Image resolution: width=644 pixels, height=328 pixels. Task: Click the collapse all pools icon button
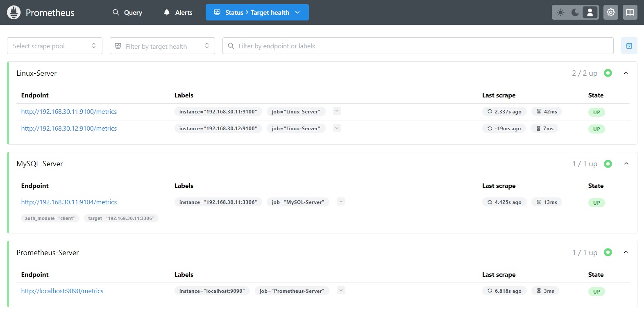point(629,46)
